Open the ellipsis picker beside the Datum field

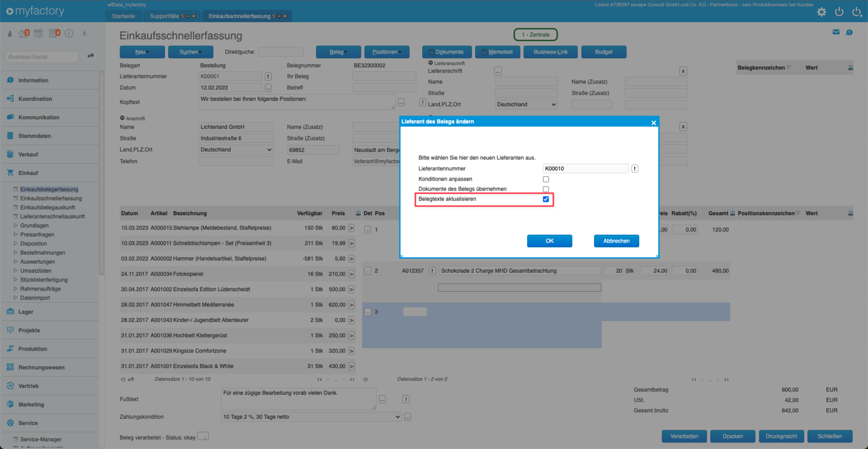pos(268,88)
